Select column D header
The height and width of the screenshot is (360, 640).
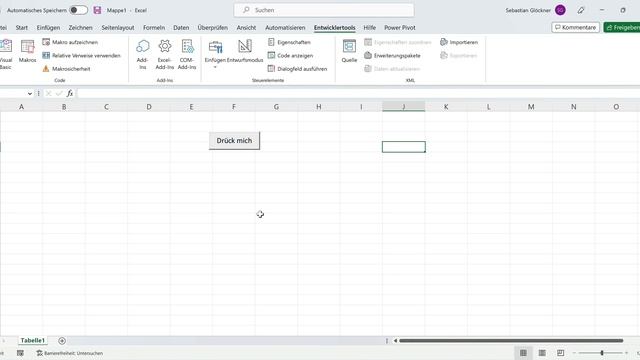[149, 107]
